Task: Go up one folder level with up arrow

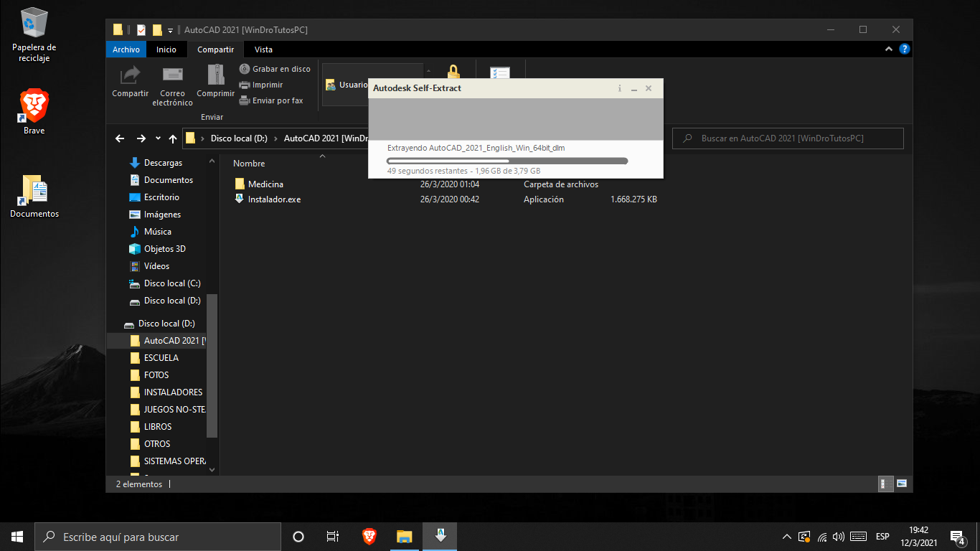Action: click(x=173, y=138)
